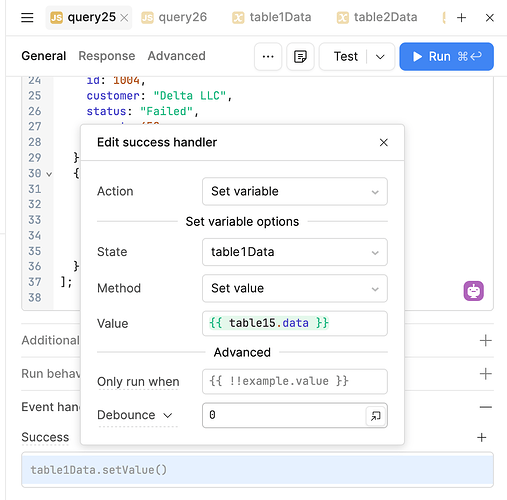Open the State dropdown showing table1Data
The height and width of the screenshot is (500, 507).
295,252
